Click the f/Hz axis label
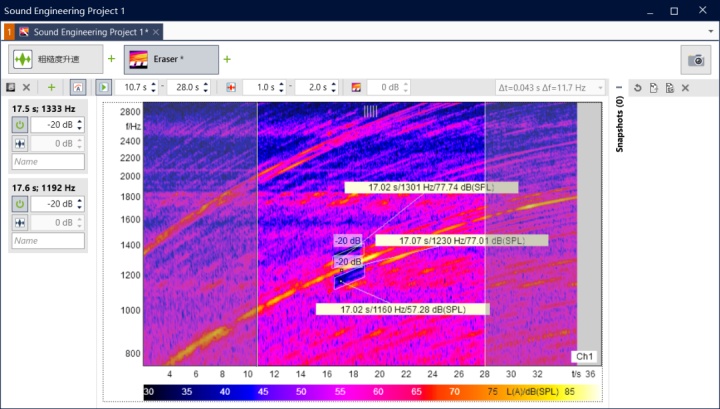 click(x=133, y=126)
